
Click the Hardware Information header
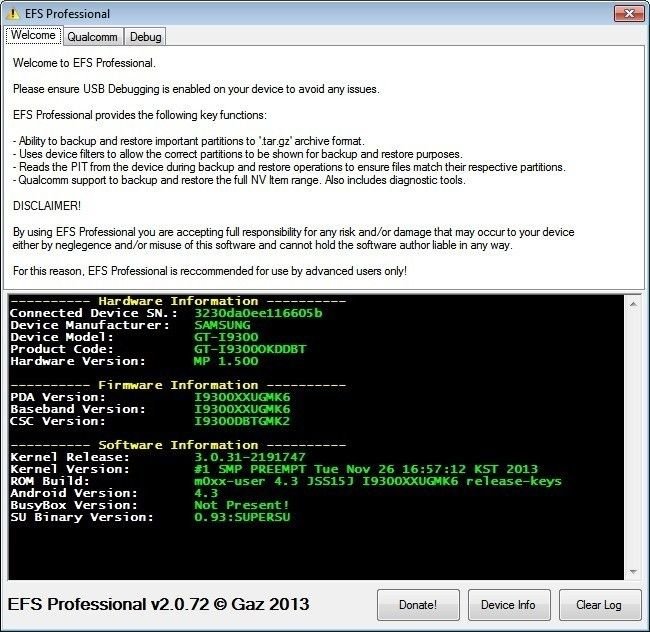178,301
